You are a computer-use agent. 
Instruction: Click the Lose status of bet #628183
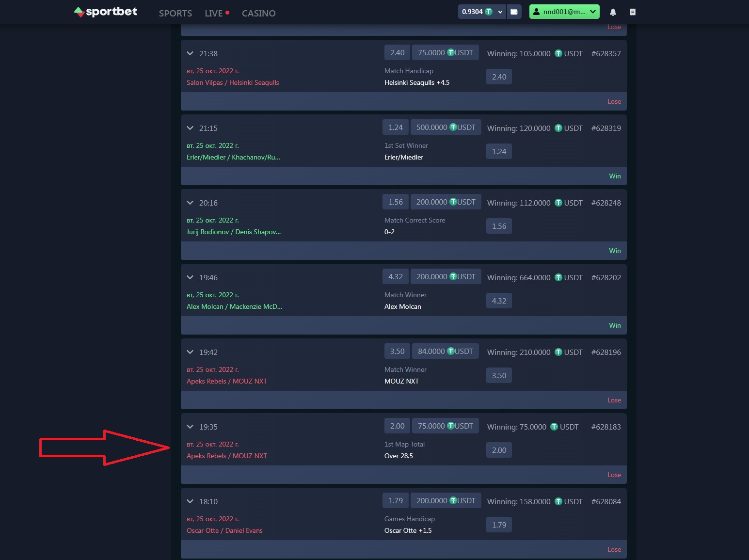click(x=614, y=475)
